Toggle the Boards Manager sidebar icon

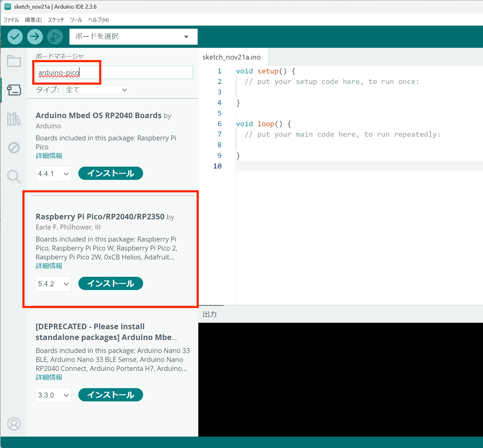click(x=14, y=90)
